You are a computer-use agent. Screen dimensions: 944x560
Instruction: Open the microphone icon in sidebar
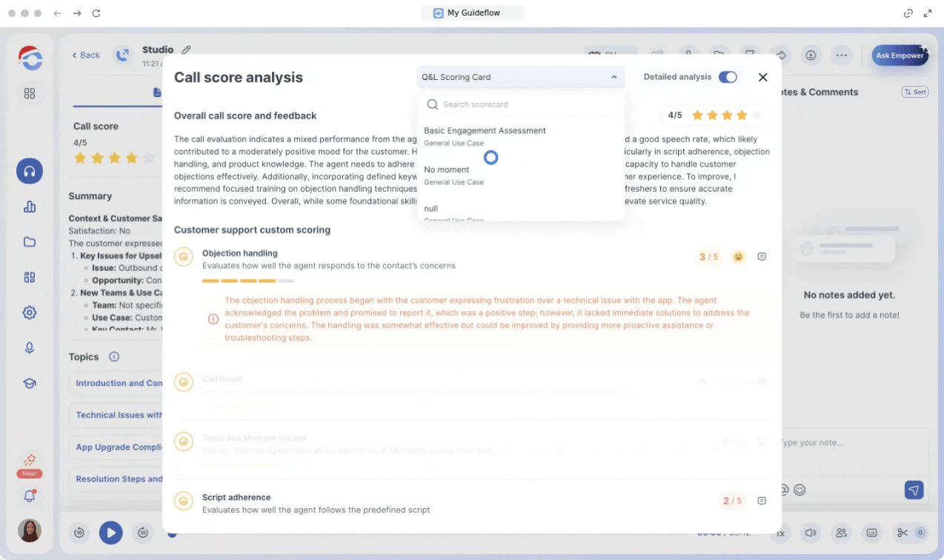click(x=30, y=347)
